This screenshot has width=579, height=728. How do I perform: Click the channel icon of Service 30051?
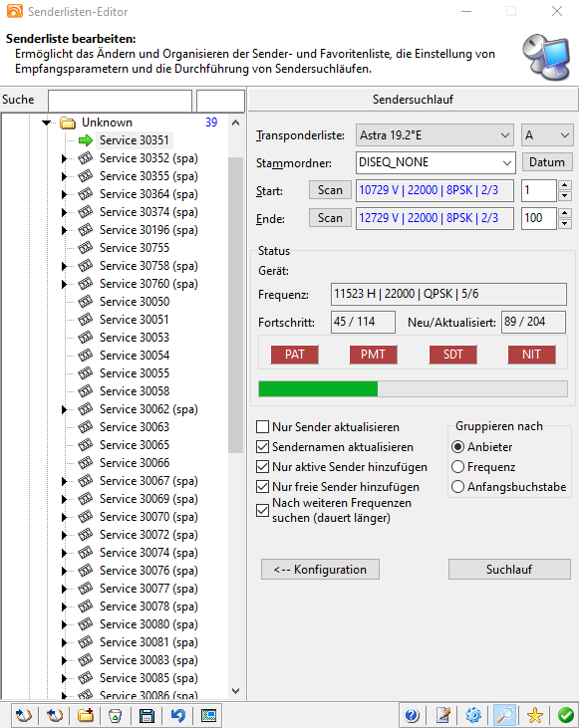(86, 320)
